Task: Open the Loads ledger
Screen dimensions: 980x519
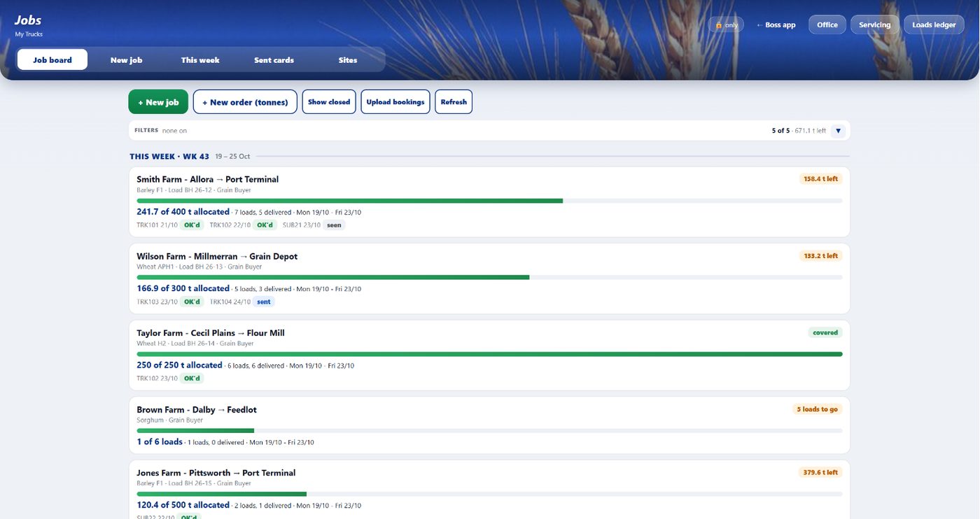Action: [x=934, y=25]
